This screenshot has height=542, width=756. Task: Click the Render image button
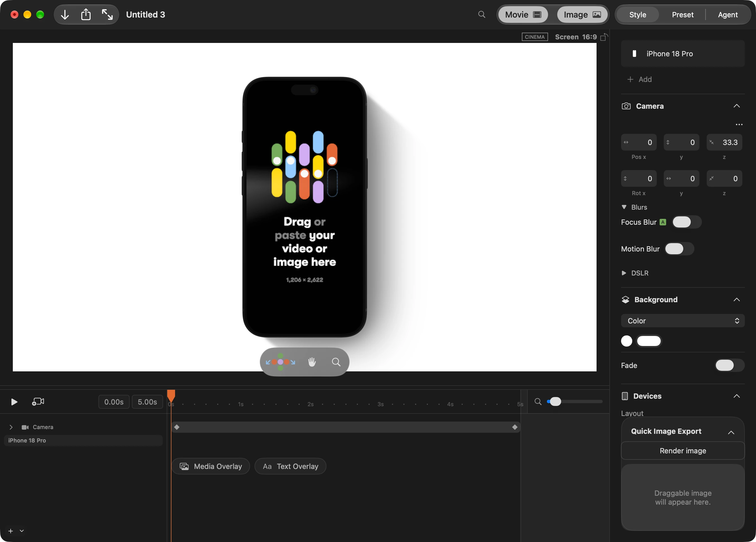683,451
